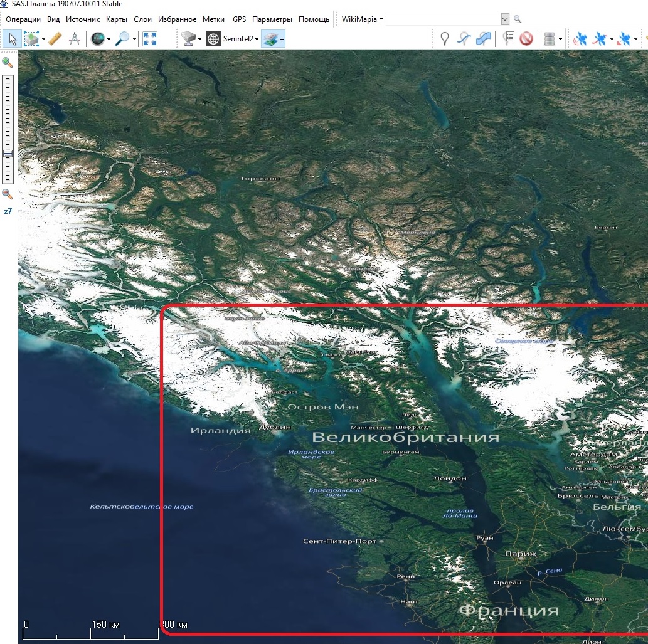648x644 pixels.
Task: Click the zoom in magnifier icon
Action: point(8,62)
